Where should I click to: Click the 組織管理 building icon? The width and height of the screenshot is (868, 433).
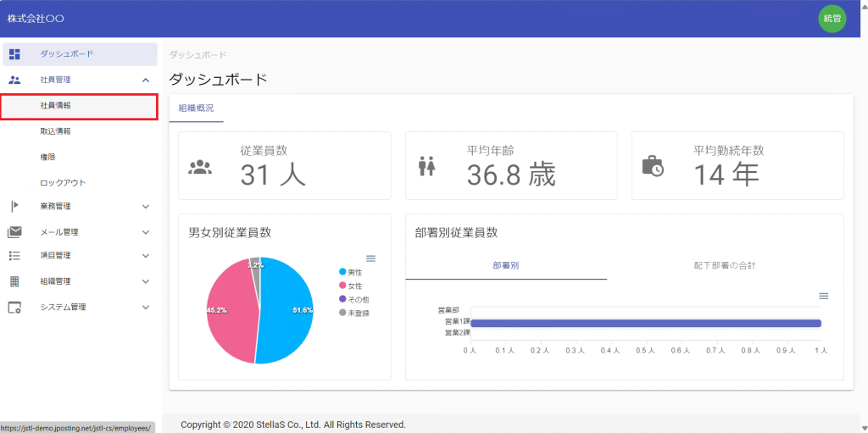(14, 281)
